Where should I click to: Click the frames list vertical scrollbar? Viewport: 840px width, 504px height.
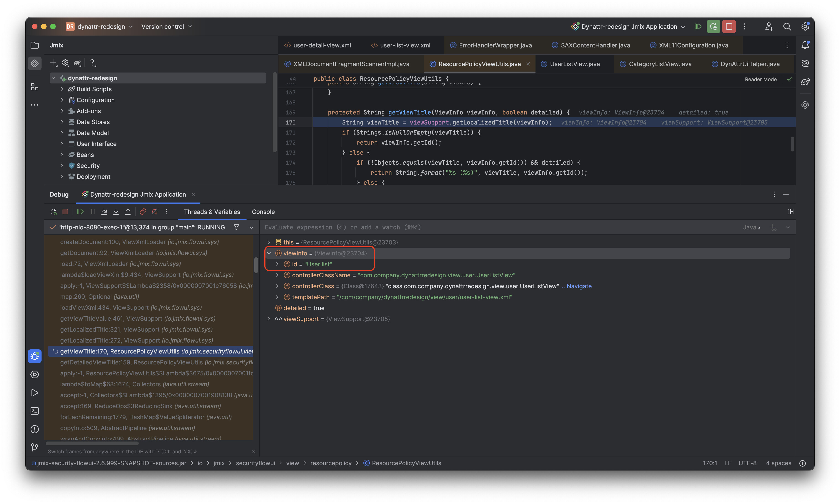coord(256,265)
